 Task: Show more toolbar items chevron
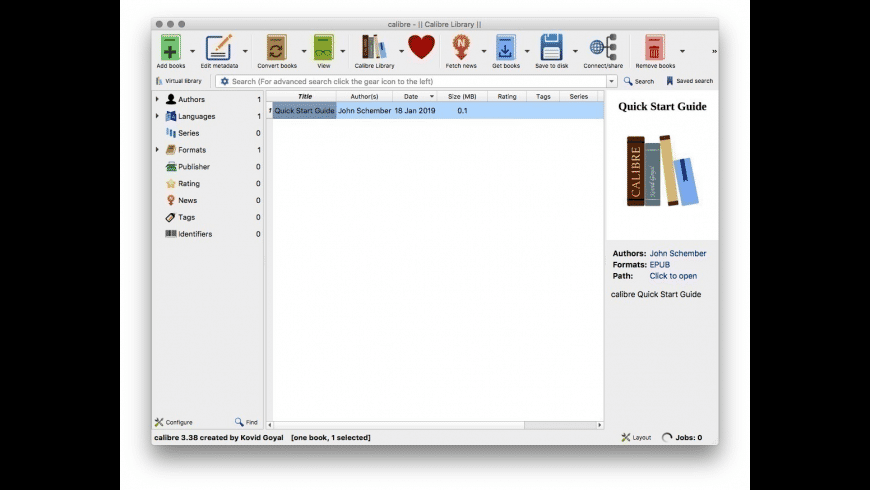[714, 51]
